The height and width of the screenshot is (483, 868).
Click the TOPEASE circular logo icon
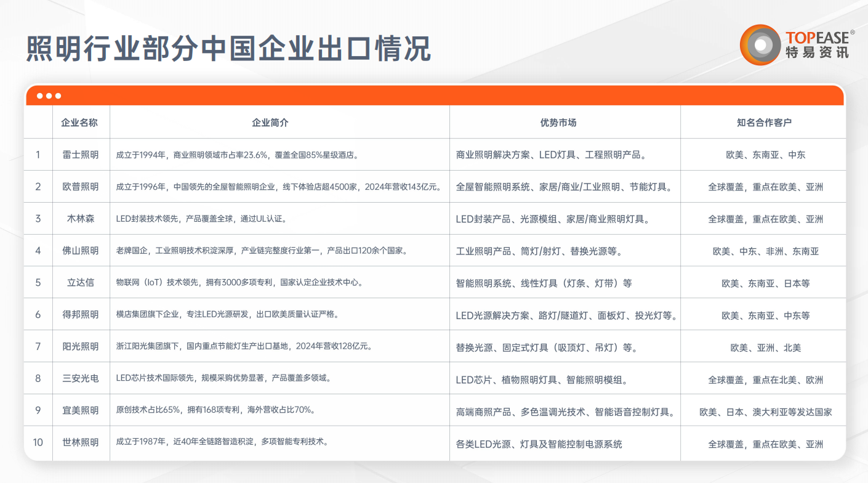coord(760,44)
